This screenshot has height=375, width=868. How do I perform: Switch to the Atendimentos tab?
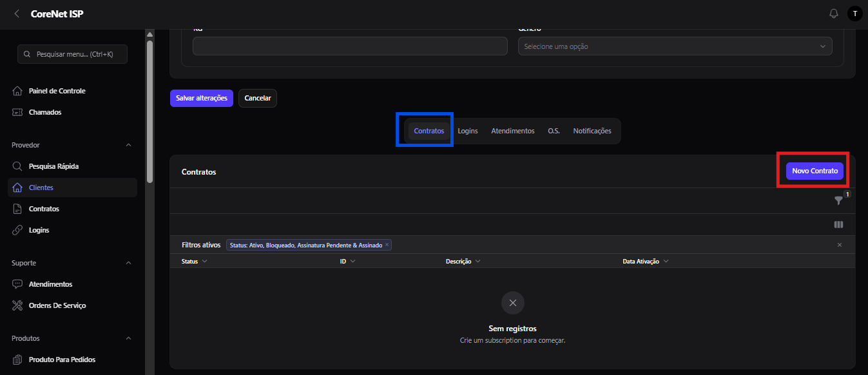click(513, 131)
